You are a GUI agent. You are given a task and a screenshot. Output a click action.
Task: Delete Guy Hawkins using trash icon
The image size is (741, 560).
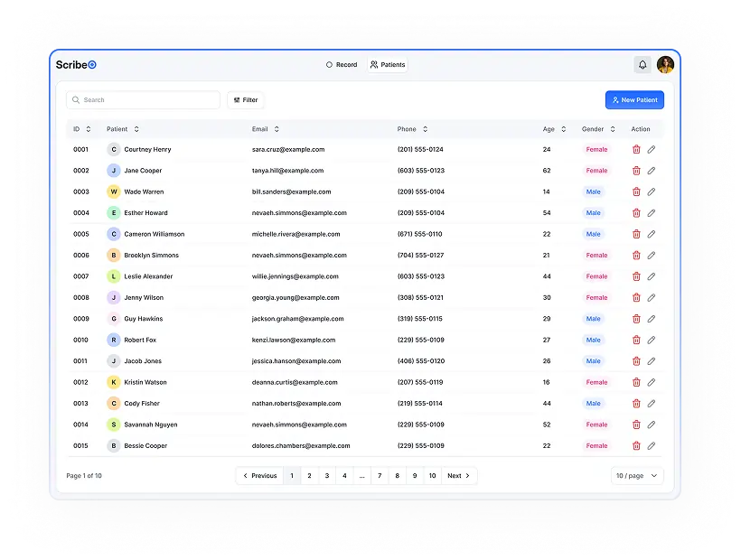(x=636, y=319)
